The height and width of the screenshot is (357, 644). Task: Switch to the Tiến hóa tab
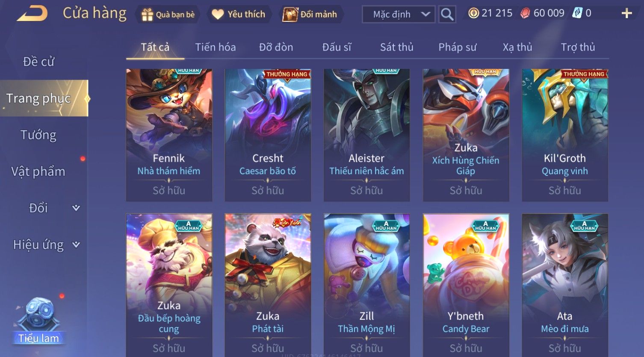coord(216,47)
